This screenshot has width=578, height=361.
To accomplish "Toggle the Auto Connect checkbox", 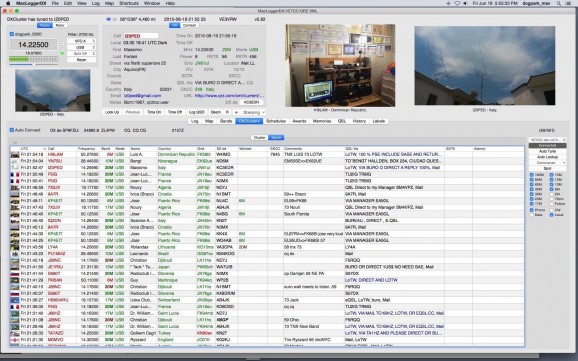I will (x=12, y=130).
